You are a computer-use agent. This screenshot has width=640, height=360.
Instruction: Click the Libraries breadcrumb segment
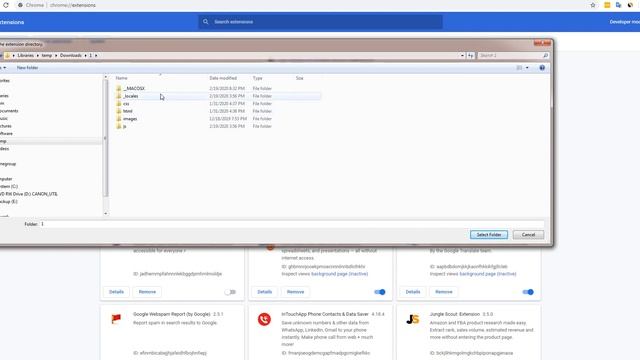[x=25, y=55]
